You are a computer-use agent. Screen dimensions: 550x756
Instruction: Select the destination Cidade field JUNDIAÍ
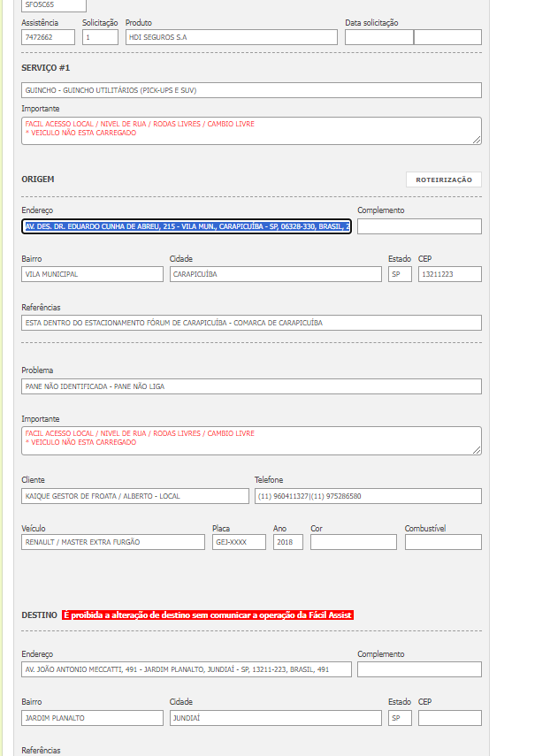tap(275, 718)
